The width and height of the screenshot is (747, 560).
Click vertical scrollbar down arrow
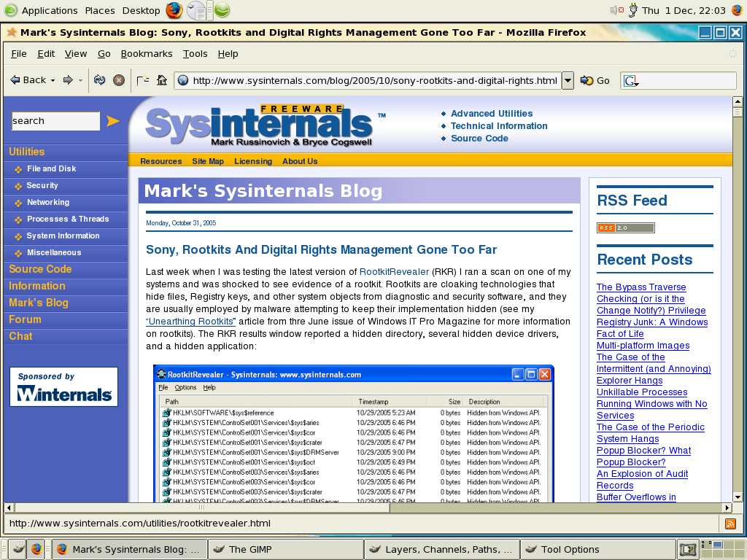point(738,497)
